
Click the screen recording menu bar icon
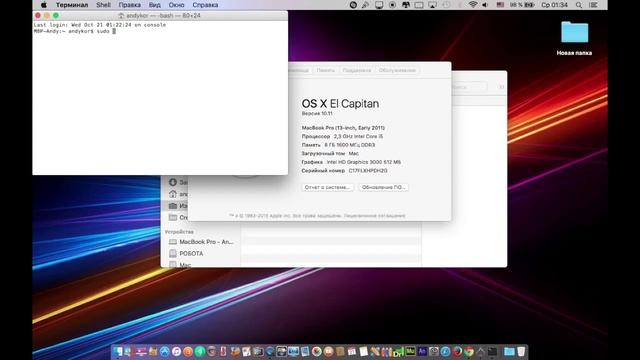(x=392, y=5)
